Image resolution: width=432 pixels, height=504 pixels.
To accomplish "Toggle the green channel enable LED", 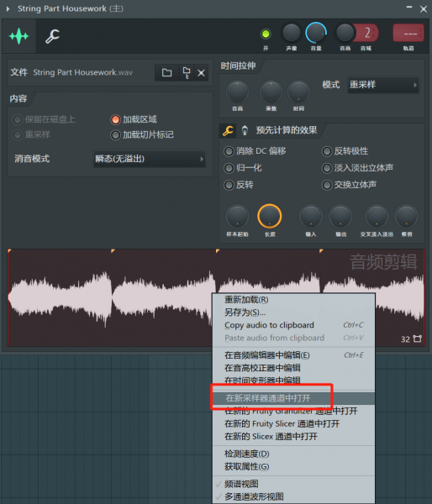I will [x=266, y=34].
